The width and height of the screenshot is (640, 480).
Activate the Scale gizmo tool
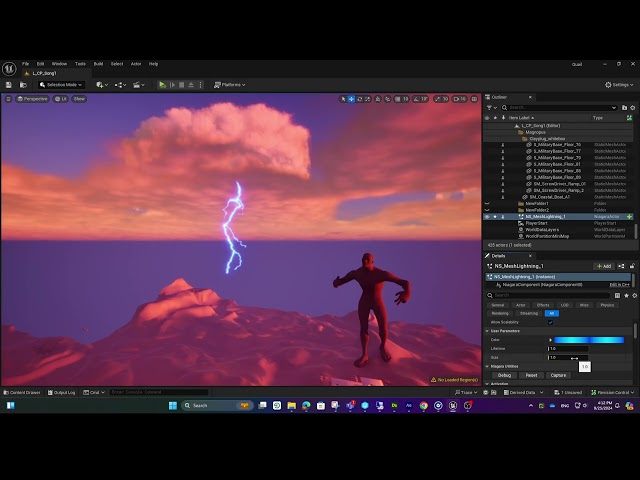pos(368,99)
